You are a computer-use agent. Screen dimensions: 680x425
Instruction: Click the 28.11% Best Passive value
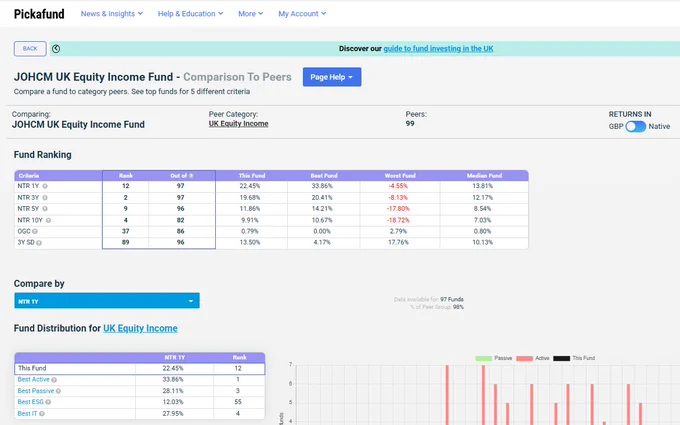pyautogui.click(x=173, y=391)
